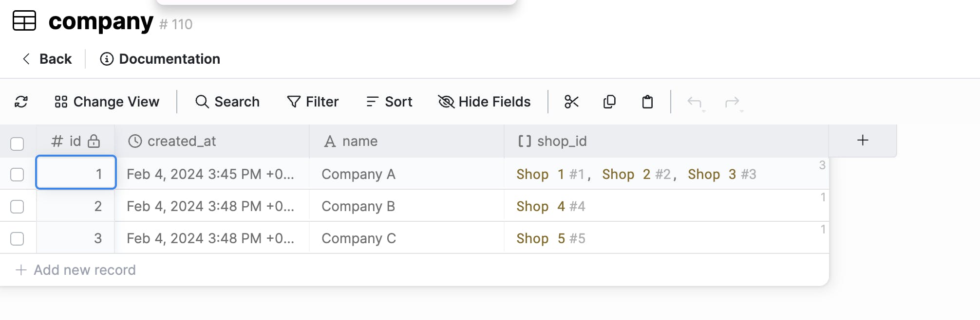Check the Company C row checkbox
This screenshot has height=320, width=980.
(x=17, y=238)
